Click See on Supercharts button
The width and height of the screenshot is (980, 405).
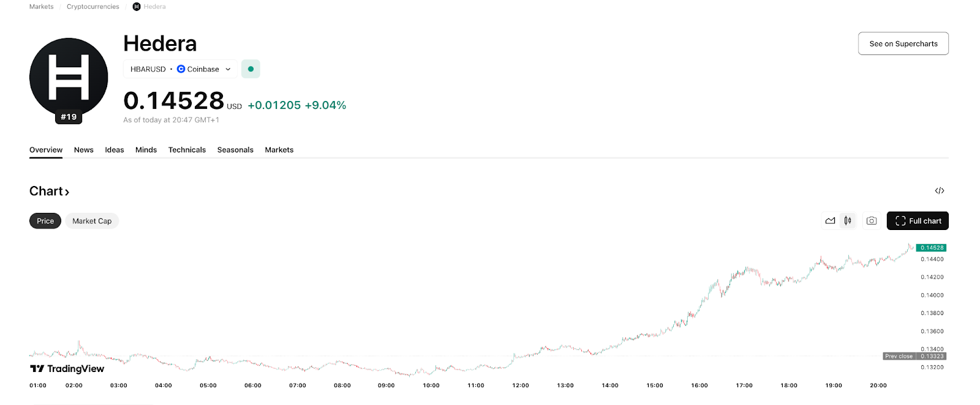pyautogui.click(x=903, y=43)
